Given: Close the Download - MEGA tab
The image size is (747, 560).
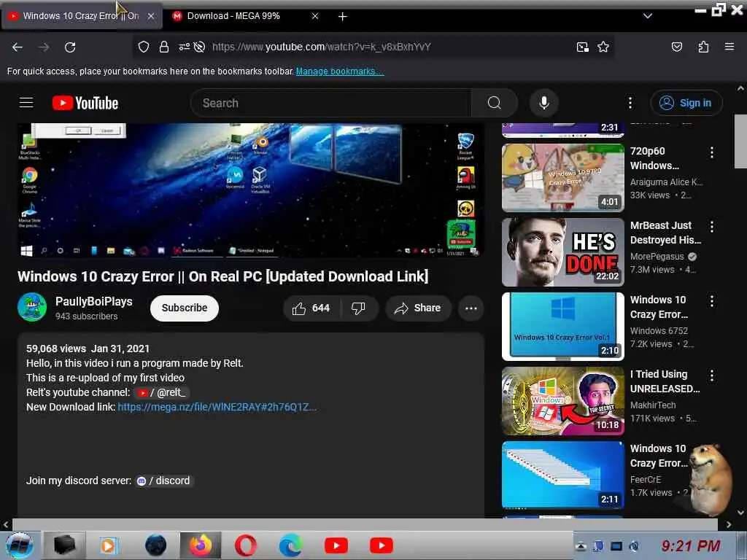Looking at the screenshot, I should 315,16.
